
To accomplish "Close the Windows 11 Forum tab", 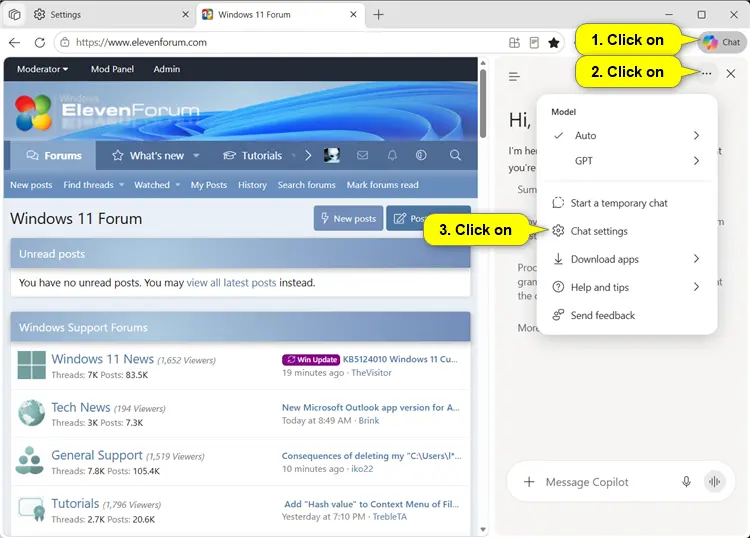I will [353, 15].
